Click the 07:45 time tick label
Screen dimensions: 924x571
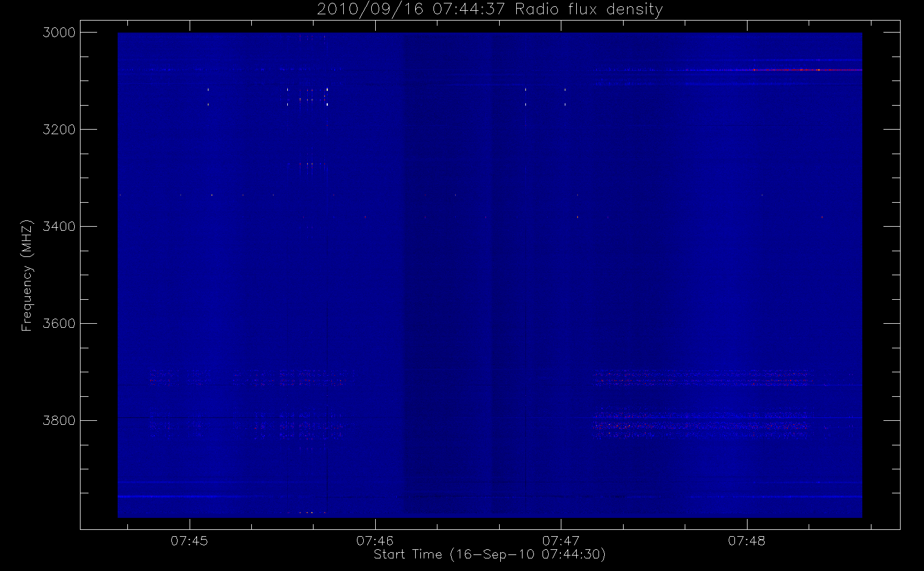190,541
